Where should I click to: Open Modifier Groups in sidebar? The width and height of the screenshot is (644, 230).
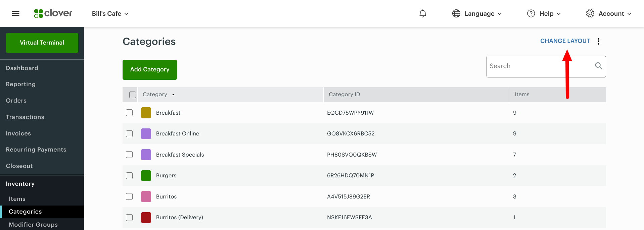pyautogui.click(x=33, y=225)
